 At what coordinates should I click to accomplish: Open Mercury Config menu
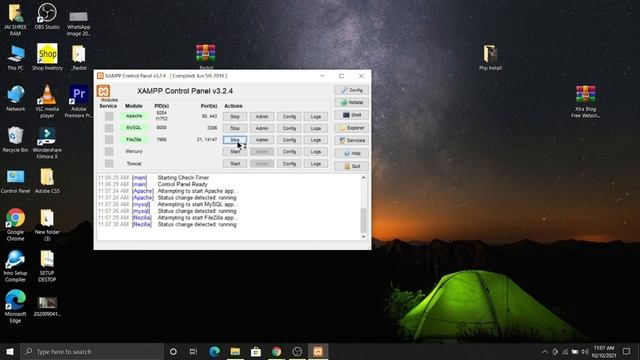[289, 152]
